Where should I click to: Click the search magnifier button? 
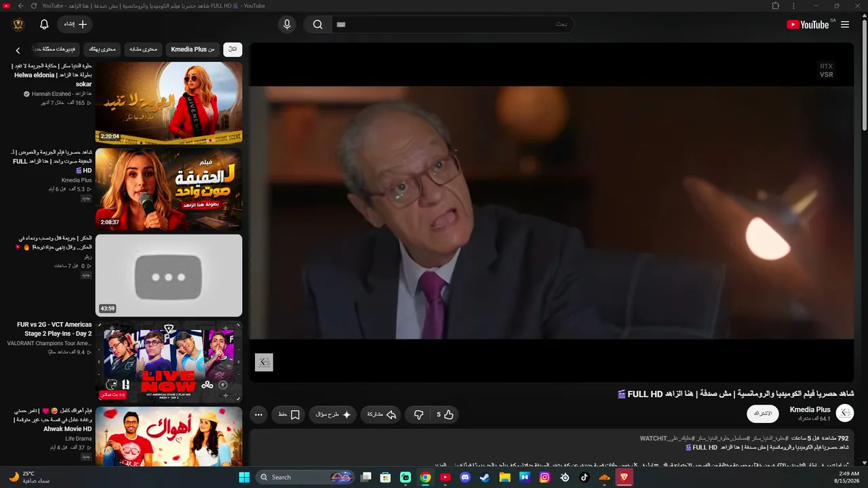point(317,24)
